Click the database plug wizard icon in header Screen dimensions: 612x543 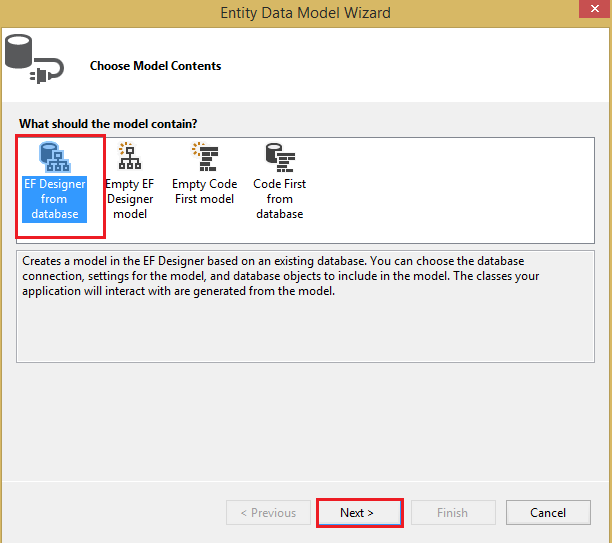tap(34, 60)
